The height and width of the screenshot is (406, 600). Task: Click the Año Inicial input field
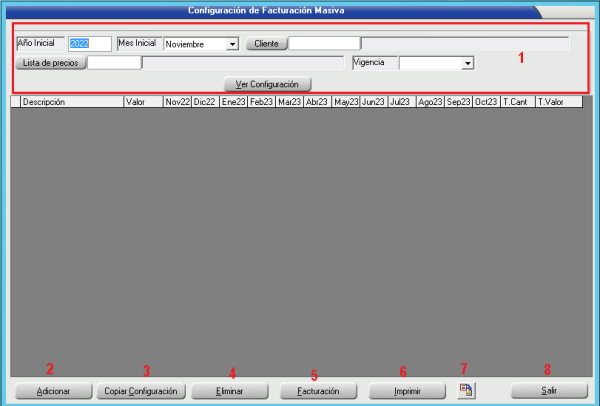[x=90, y=44]
